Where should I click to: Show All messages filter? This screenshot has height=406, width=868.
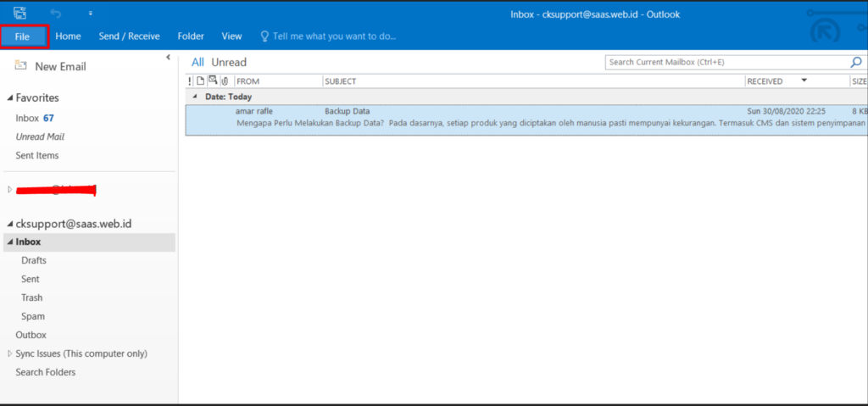pyautogui.click(x=198, y=63)
